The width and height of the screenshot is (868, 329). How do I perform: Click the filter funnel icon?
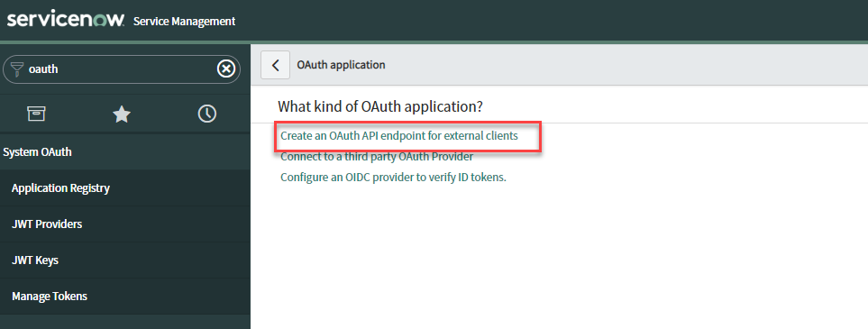[16, 69]
